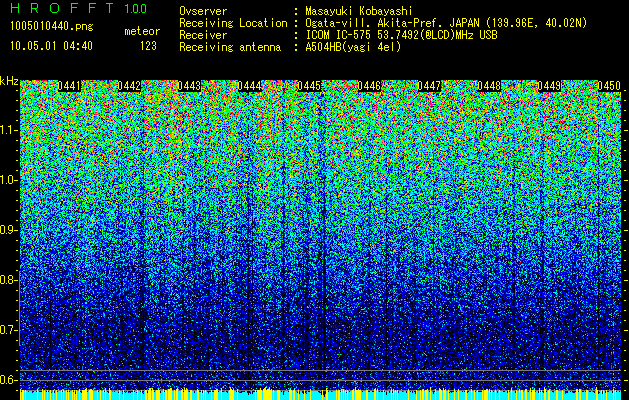The width and height of the screenshot is (629, 400).
Task: Click the A504HB(yagi 4el) antenna text
Action: [353, 47]
